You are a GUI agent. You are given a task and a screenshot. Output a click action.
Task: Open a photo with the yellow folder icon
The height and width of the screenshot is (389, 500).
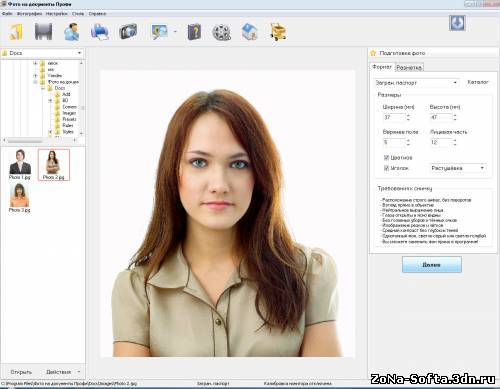[x=15, y=32]
